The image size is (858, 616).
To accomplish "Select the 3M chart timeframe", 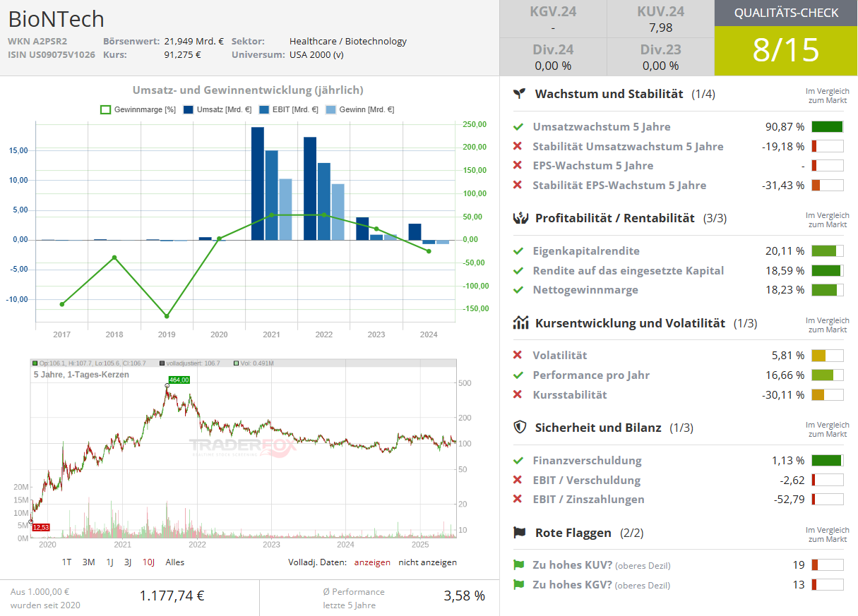I will (x=88, y=562).
